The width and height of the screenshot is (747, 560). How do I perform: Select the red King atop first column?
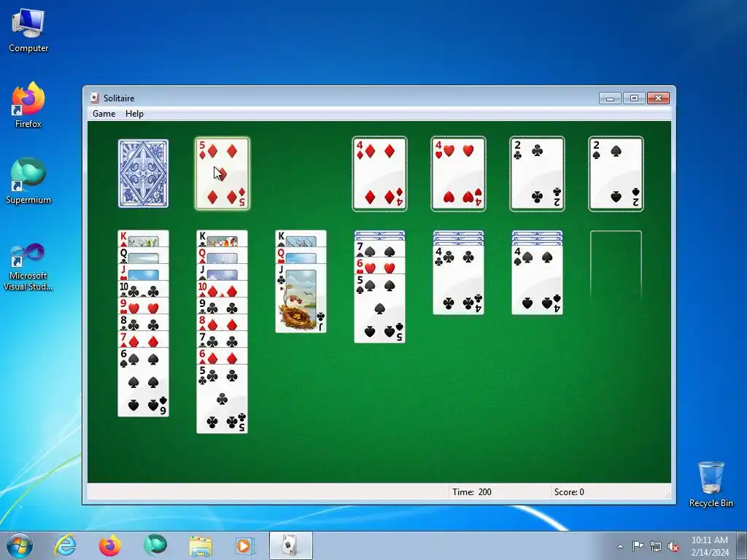144,238
